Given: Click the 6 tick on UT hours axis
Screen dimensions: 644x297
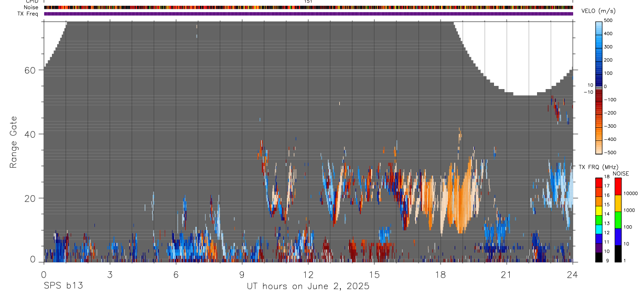Looking at the screenshot, I should point(176,274).
